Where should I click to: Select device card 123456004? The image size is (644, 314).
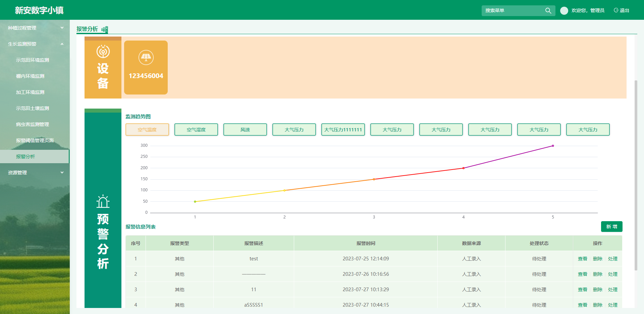pos(146,67)
